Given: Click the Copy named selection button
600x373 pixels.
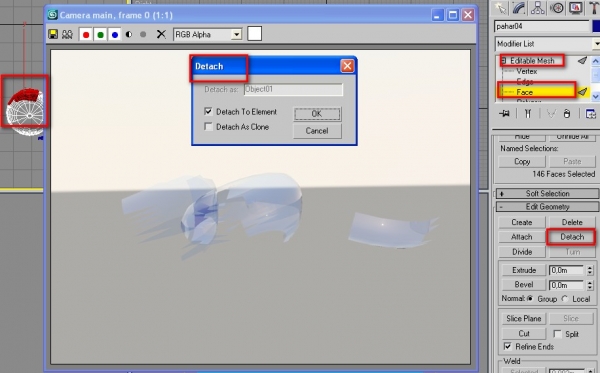Looking at the screenshot, I should 522,161.
